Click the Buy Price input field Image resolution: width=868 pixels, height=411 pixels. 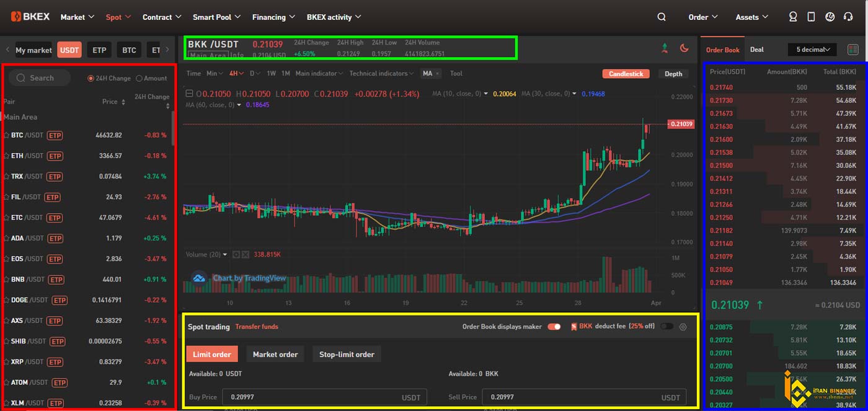click(x=324, y=397)
